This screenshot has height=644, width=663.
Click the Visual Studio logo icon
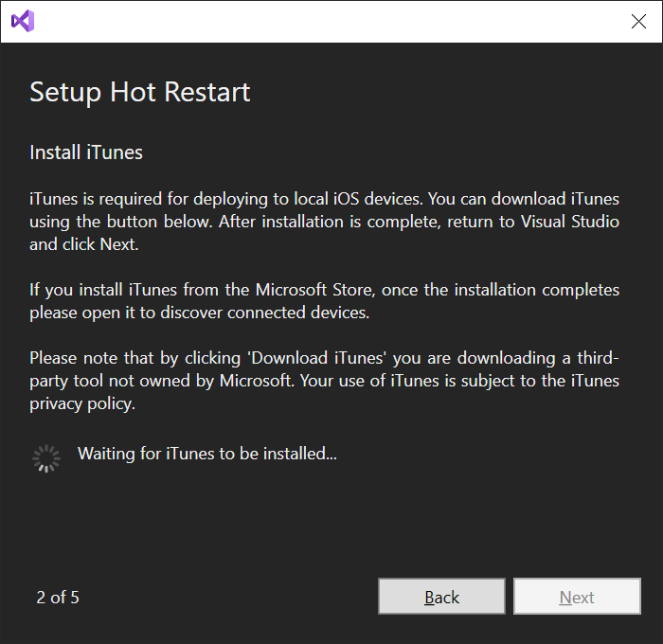23,21
